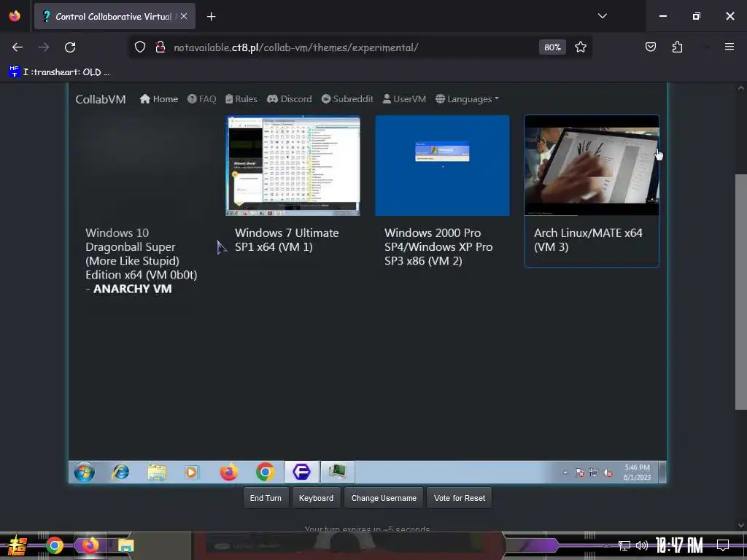Open the host notification center icon

723,545
